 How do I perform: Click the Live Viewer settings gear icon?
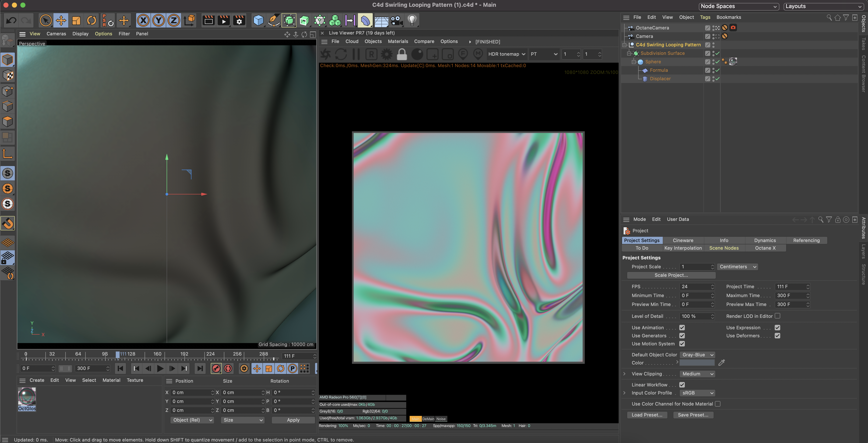[386, 54]
